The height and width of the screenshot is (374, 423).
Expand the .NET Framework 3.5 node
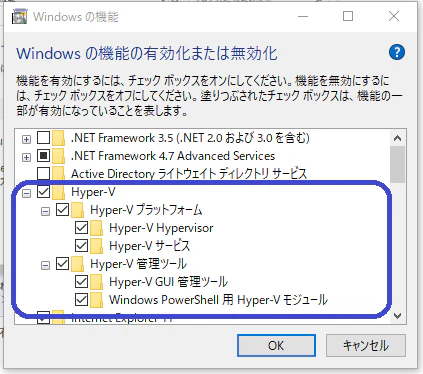pos(26,139)
